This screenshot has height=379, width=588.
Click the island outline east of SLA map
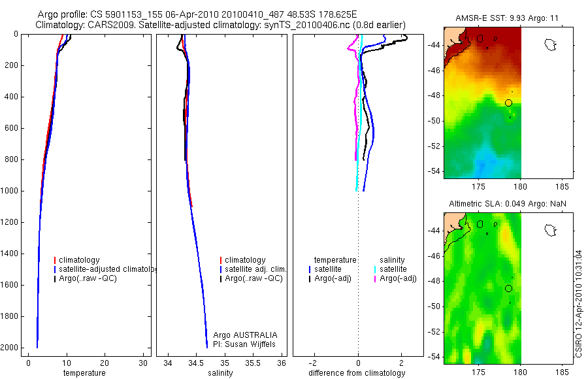[551, 231]
